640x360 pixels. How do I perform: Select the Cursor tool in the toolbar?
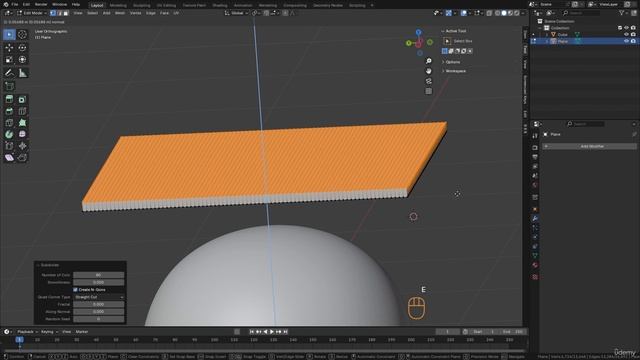click(x=22, y=35)
